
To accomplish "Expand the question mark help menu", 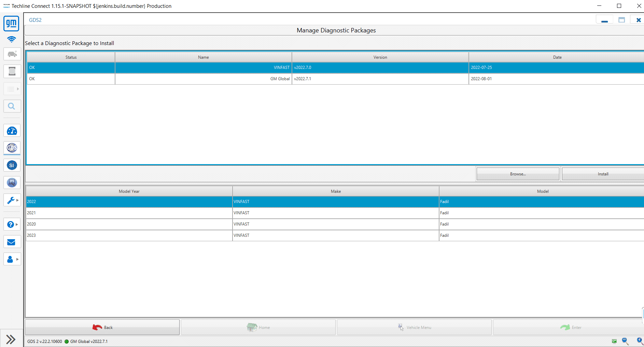I will click(12, 225).
